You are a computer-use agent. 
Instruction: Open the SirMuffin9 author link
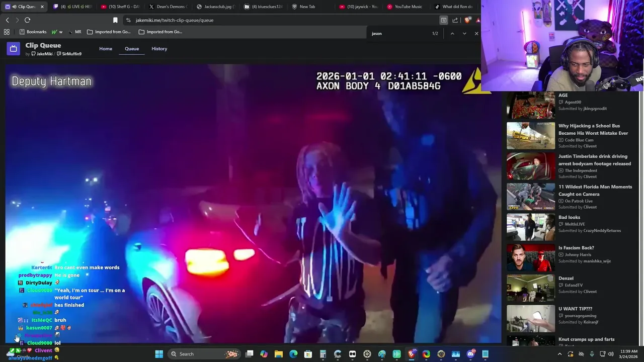(69, 54)
